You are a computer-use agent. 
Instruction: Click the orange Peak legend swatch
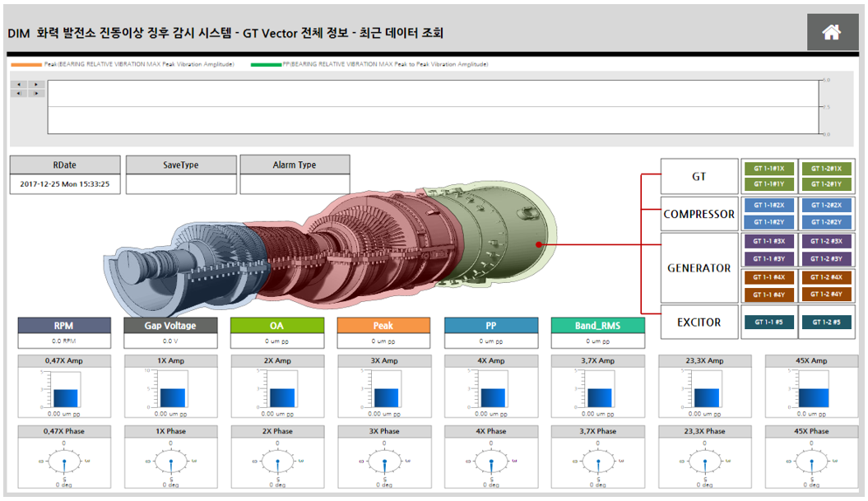point(26,65)
